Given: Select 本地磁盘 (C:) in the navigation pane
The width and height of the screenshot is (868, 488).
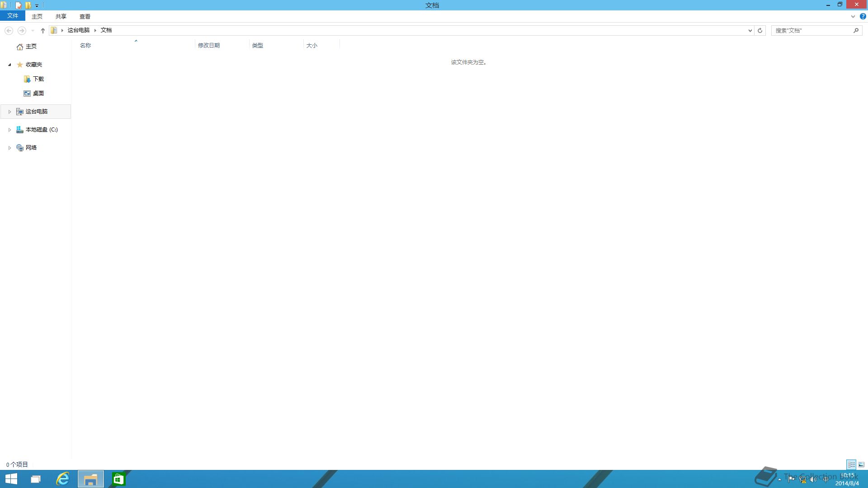Looking at the screenshot, I should pyautogui.click(x=42, y=130).
